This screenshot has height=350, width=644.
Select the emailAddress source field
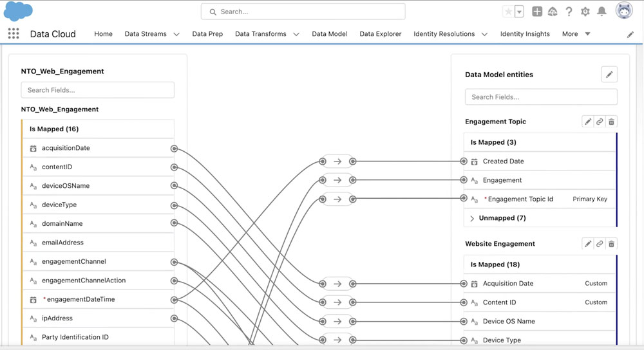pyautogui.click(x=99, y=243)
